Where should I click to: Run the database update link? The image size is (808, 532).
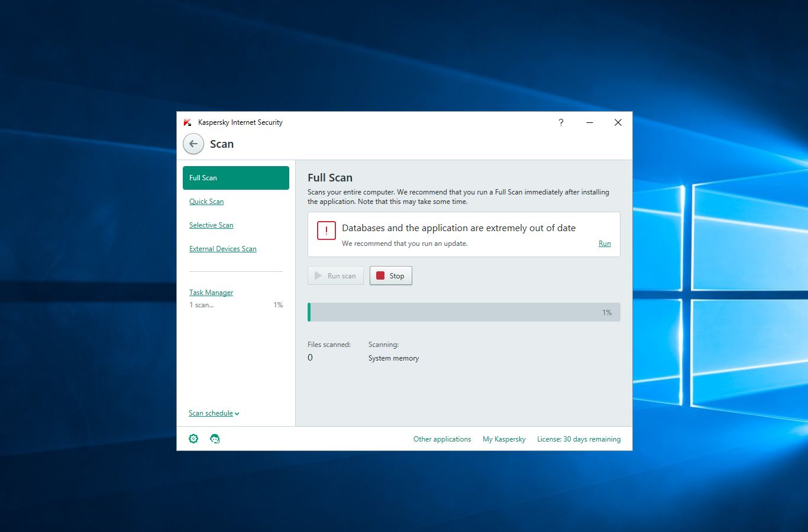pos(605,244)
